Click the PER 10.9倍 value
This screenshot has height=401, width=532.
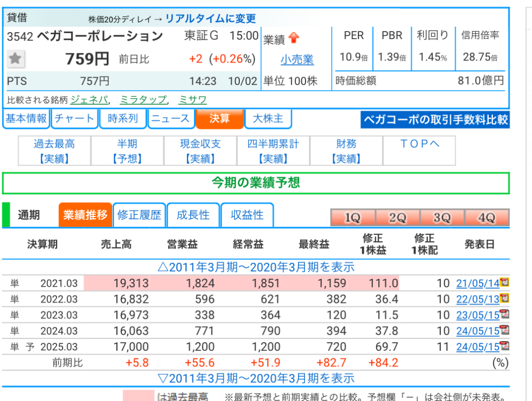pos(354,57)
